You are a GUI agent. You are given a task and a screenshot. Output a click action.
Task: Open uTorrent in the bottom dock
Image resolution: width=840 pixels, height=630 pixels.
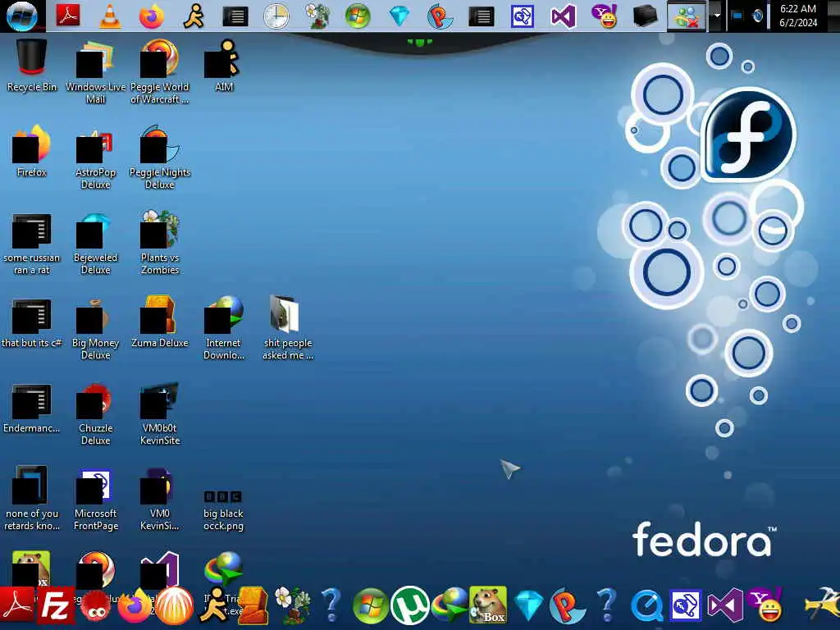point(410,606)
